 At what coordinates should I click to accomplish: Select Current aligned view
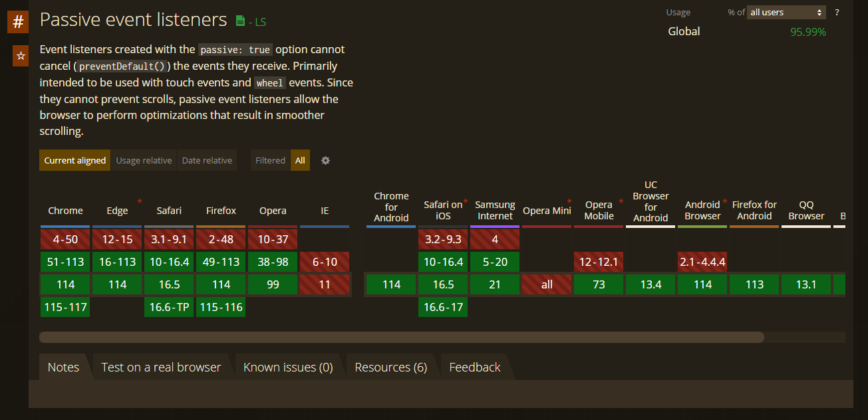click(75, 160)
